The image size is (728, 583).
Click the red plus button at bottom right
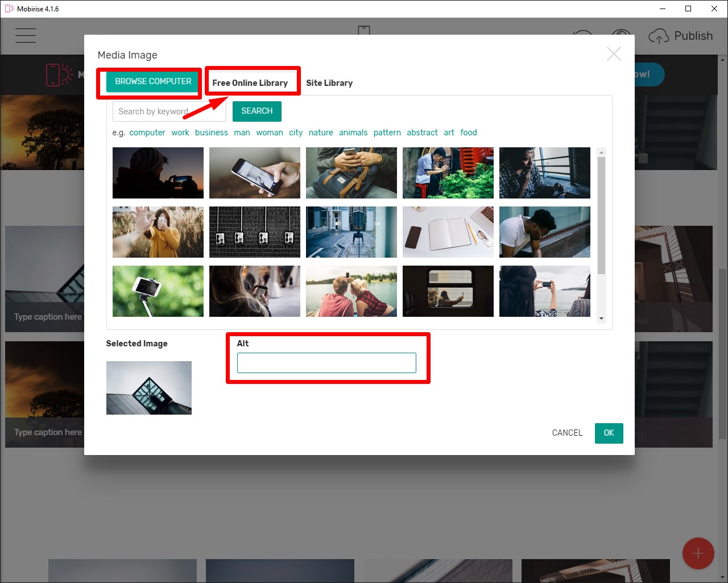698,553
